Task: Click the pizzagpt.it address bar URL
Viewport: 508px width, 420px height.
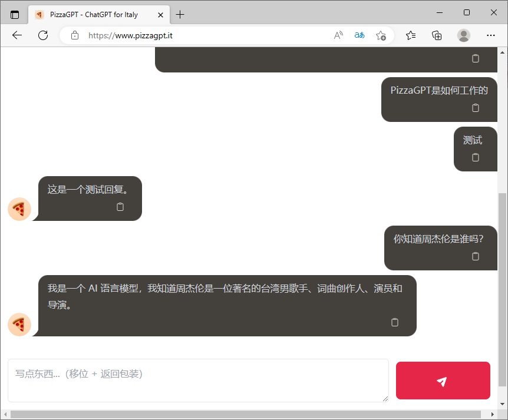Action: pos(130,35)
